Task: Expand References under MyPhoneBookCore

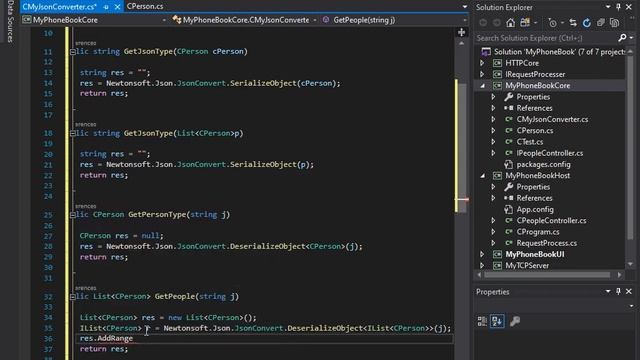Action: (493, 108)
